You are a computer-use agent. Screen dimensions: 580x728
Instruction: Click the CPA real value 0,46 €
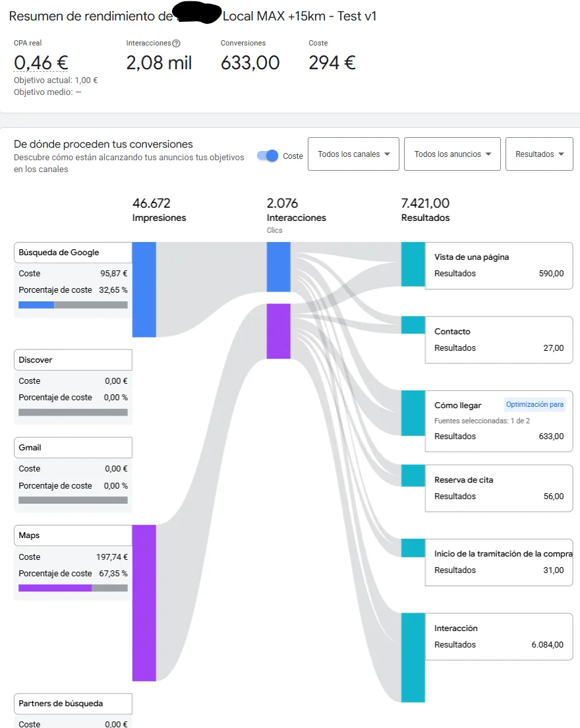coord(41,63)
